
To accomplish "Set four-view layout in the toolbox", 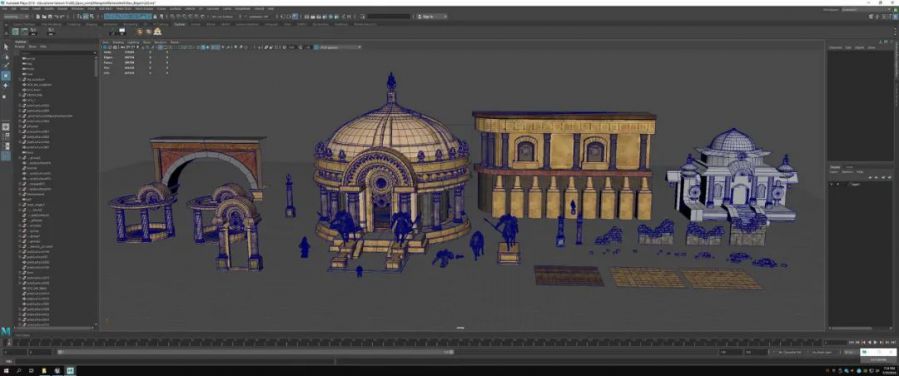I will 6,136.
